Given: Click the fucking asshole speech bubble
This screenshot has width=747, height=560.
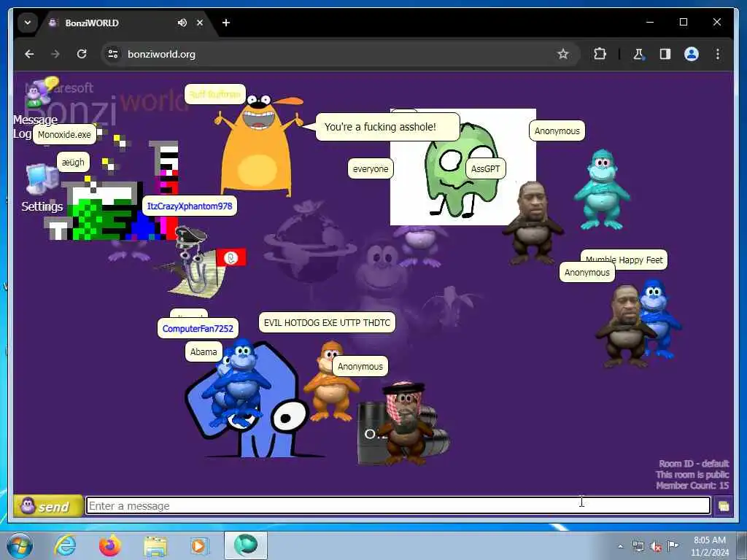Looking at the screenshot, I should click(x=387, y=127).
